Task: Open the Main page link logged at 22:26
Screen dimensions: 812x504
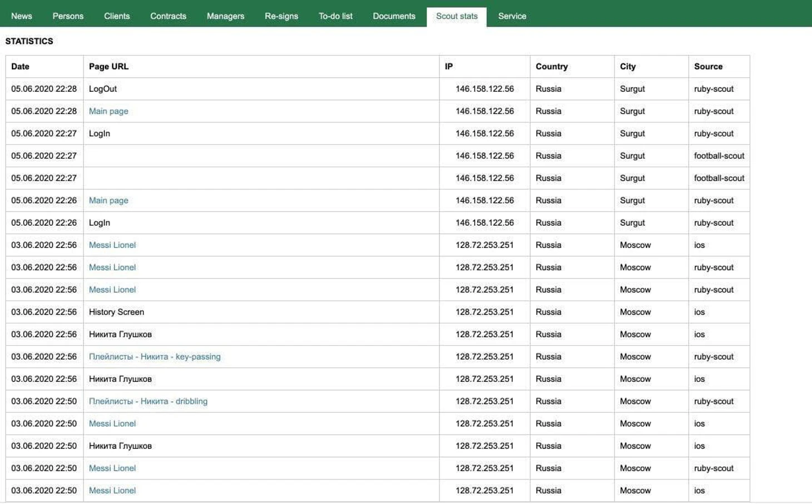Action: [x=108, y=201]
